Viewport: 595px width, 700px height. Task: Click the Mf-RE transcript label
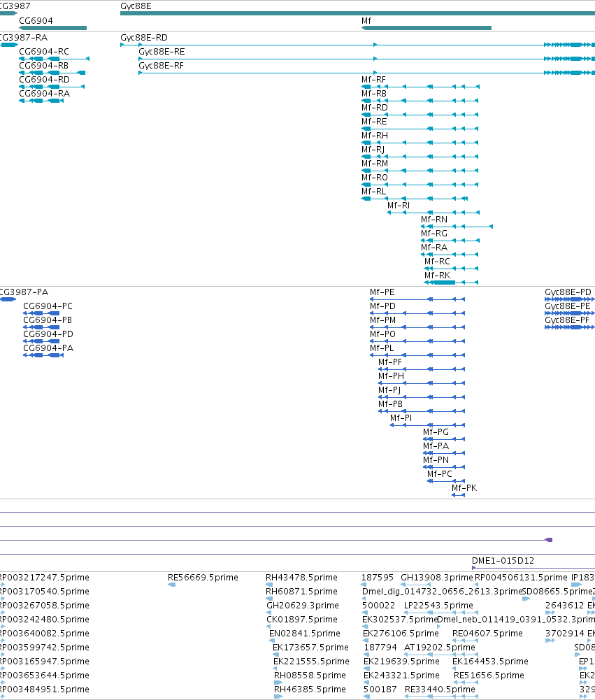click(374, 122)
